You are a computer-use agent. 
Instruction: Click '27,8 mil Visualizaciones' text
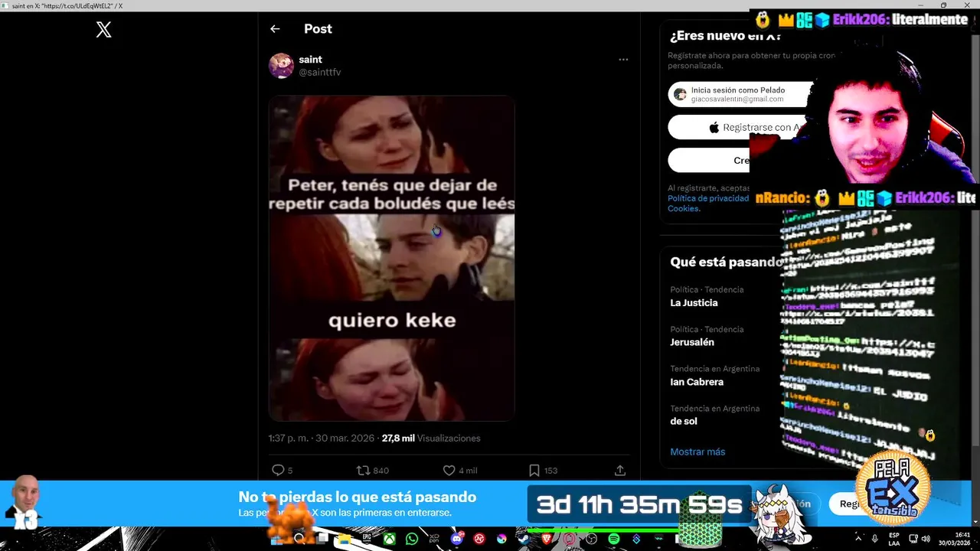point(431,439)
